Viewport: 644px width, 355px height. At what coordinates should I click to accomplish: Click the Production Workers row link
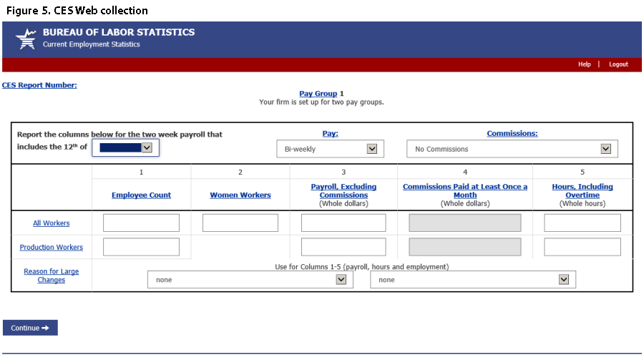(x=52, y=248)
